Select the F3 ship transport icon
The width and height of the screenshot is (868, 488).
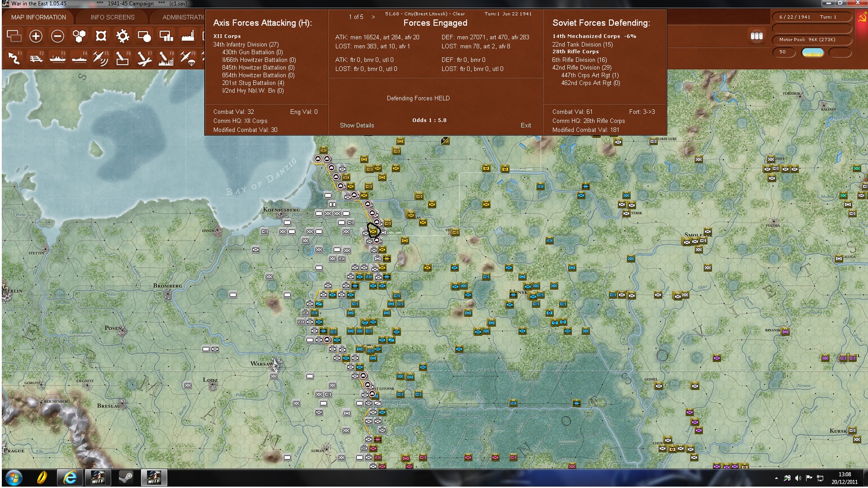[57, 58]
